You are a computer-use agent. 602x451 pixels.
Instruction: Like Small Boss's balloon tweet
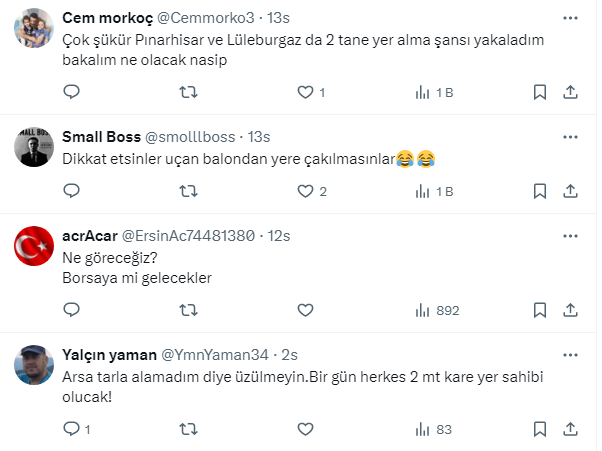pyautogui.click(x=306, y=190)
